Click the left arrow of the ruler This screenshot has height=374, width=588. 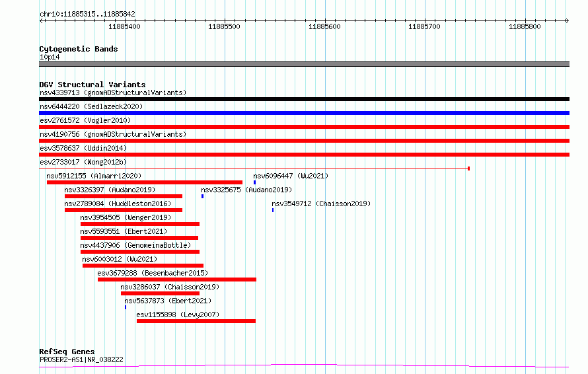(42, 21)
